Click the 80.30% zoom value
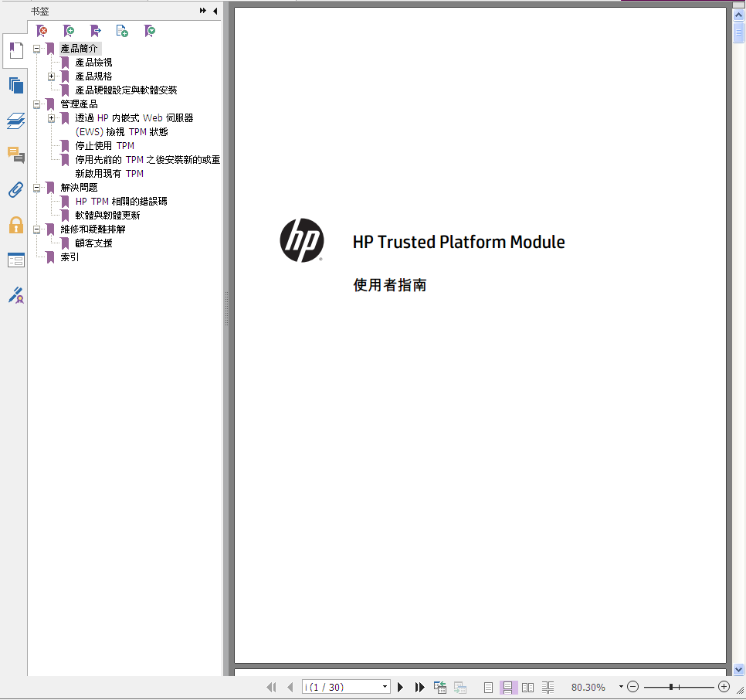The height and width of the screenshot is (700, 746). click(588, 687)
